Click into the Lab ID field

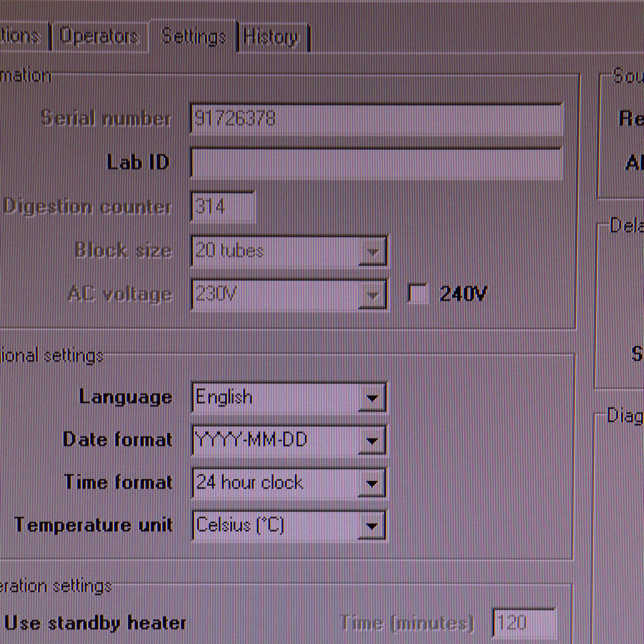(376, 163)
